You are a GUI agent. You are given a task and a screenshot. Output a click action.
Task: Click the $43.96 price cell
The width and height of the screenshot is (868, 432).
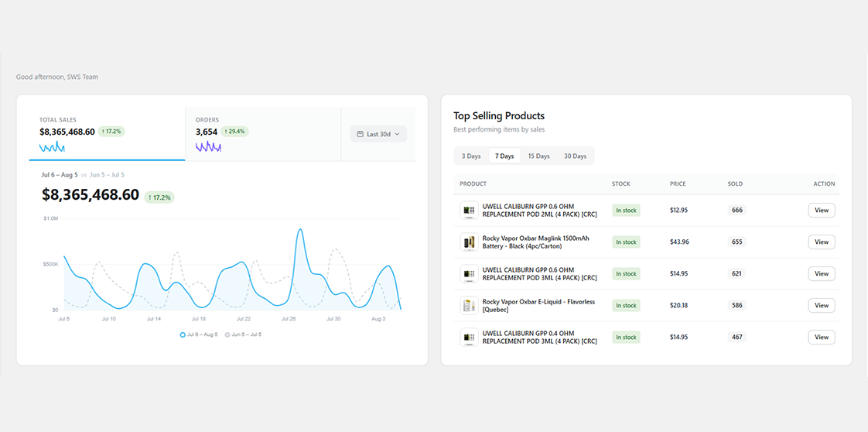pos(680,242)
